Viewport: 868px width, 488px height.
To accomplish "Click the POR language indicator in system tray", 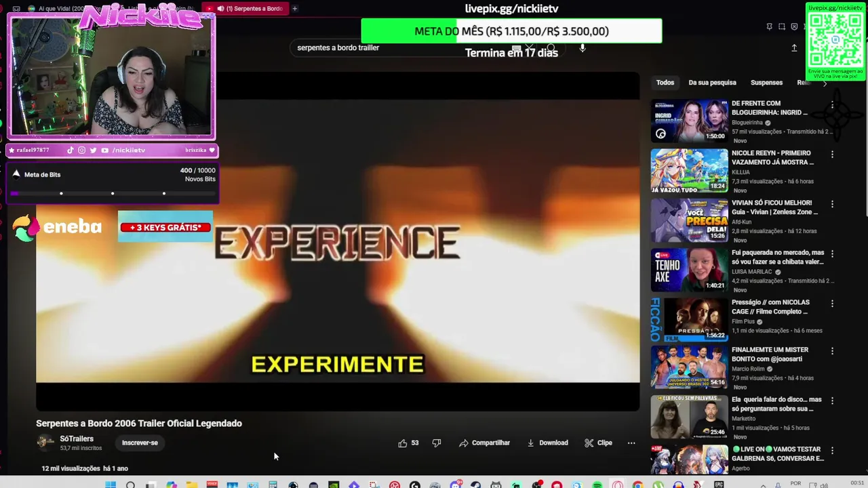I will (795, 483).
